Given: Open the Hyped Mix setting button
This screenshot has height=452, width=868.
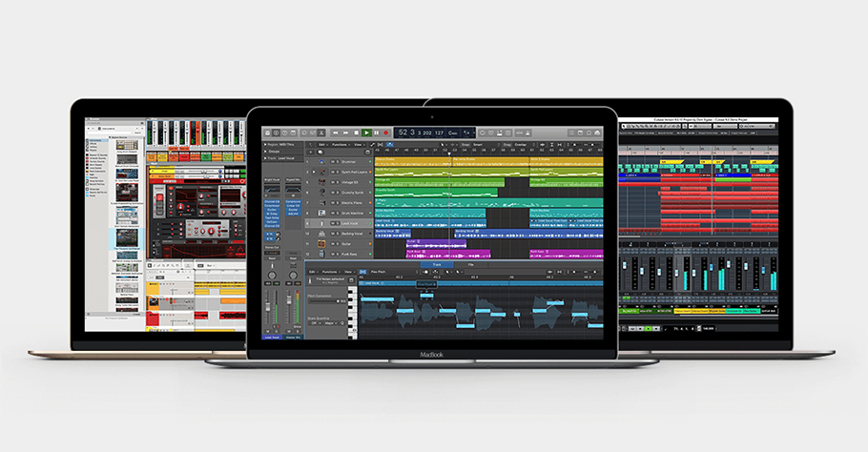Looking at the screenshot, I should coord(294,180).
